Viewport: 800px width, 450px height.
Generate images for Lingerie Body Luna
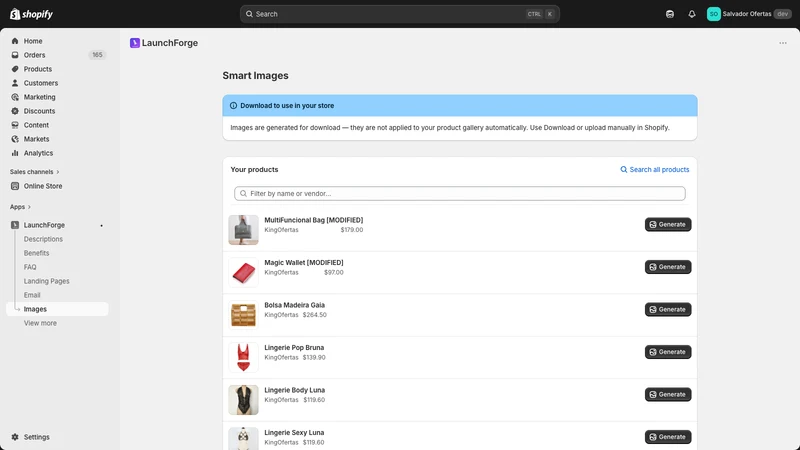coord(668,394)
